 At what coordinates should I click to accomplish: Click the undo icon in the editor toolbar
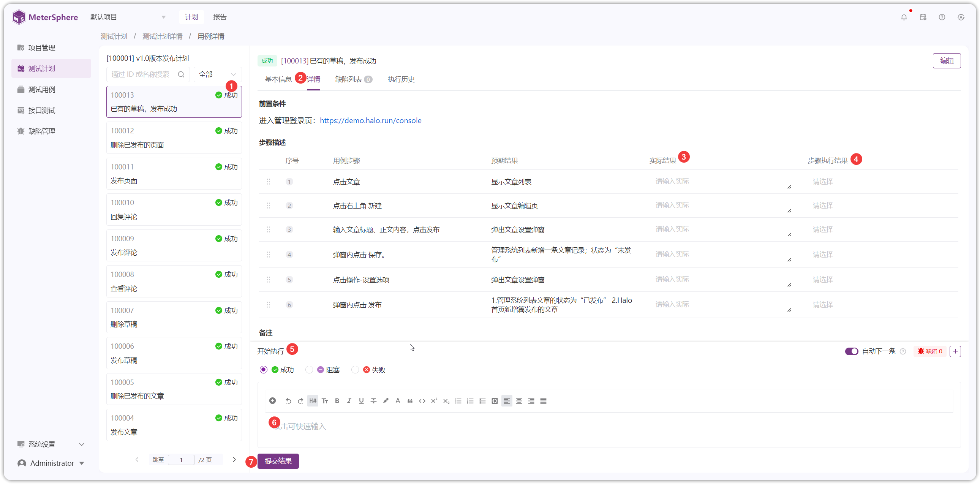[x=288, y=401]
